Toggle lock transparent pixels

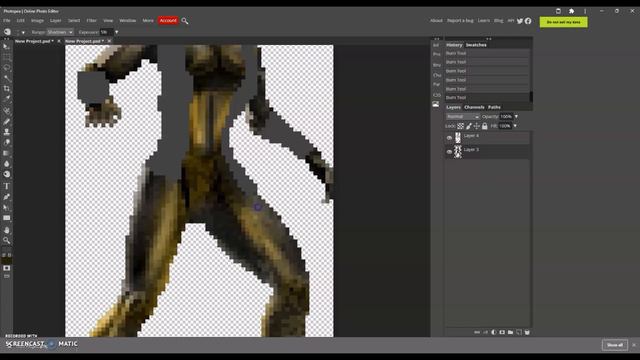coord(460,126)
